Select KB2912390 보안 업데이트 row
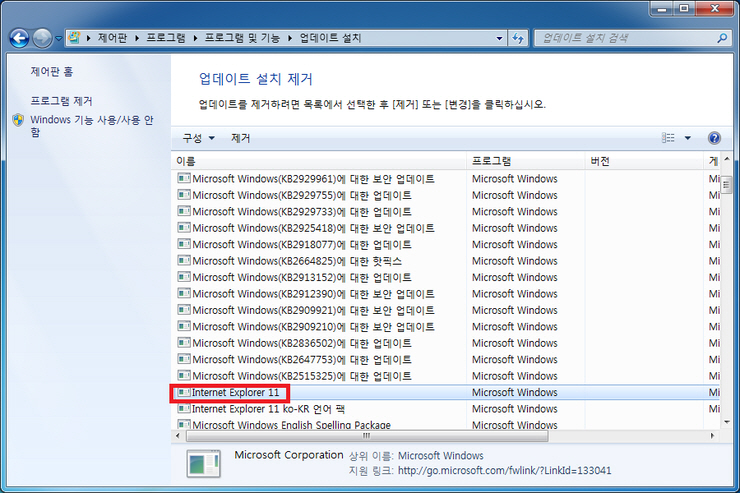This screenshot has width=740, height=493. coord(446,294)
